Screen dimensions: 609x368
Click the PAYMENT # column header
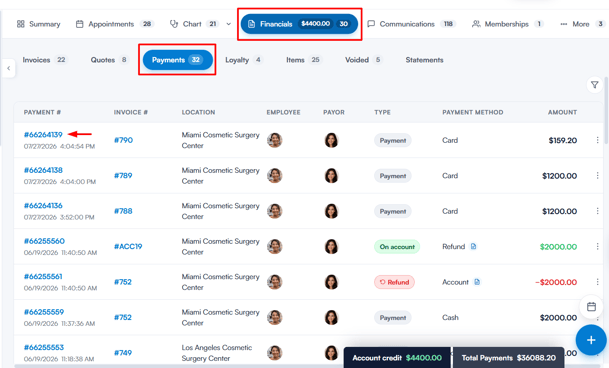click(42, 112)
